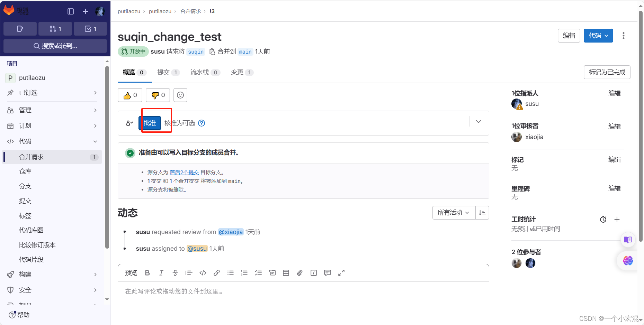Insert a saved comment template
Screen dimensions: 644x325
tap(328, 273)
